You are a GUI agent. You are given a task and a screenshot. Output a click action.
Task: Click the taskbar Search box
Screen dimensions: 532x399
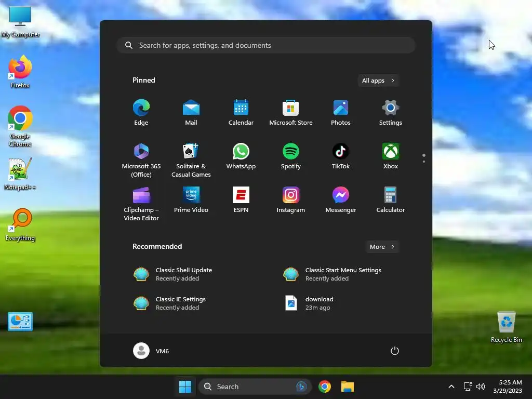(x=255, y=387)
